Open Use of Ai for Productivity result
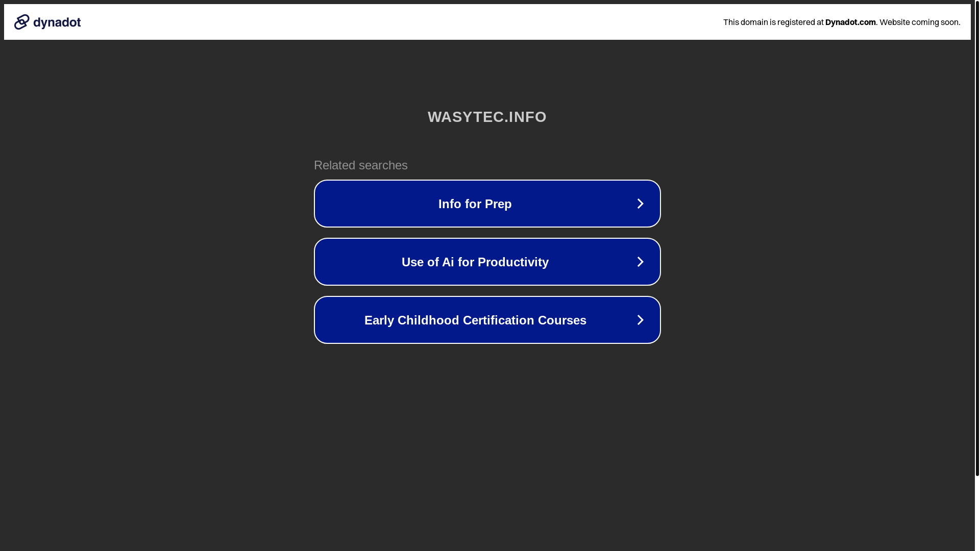This screenshot has height=551, width=980. pos(487,262)
